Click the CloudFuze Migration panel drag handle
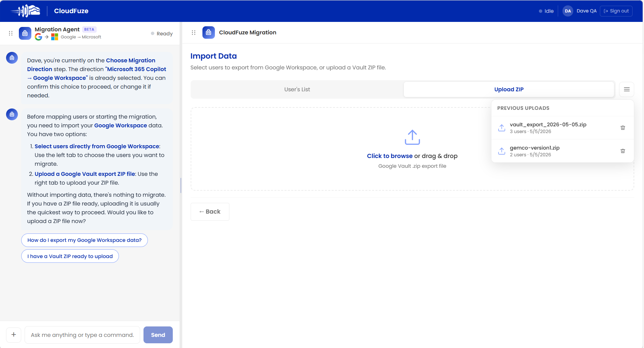The image size is (644, 348). pos(194,33)
